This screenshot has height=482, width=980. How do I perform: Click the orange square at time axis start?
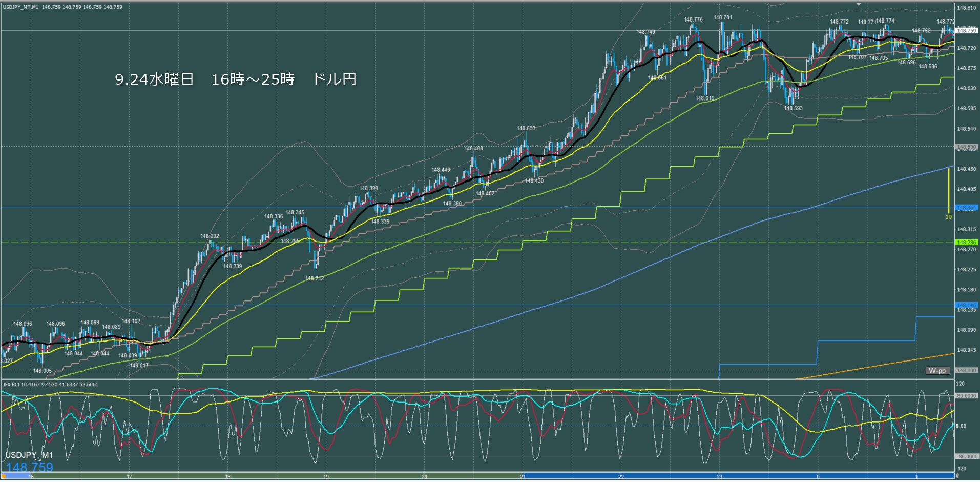3,476
